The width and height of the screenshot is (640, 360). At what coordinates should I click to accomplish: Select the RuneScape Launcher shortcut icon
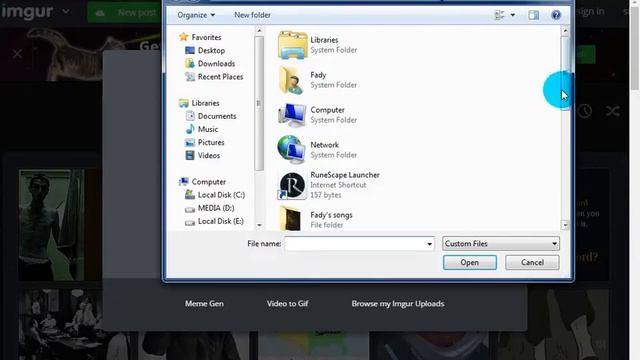291,185
